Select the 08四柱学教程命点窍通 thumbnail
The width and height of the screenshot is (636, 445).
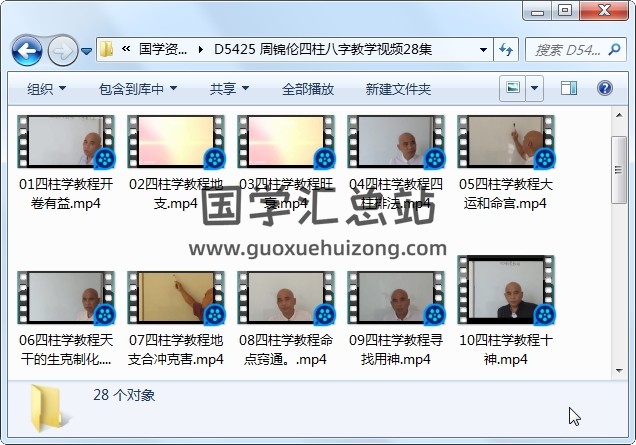pos(286,298)
